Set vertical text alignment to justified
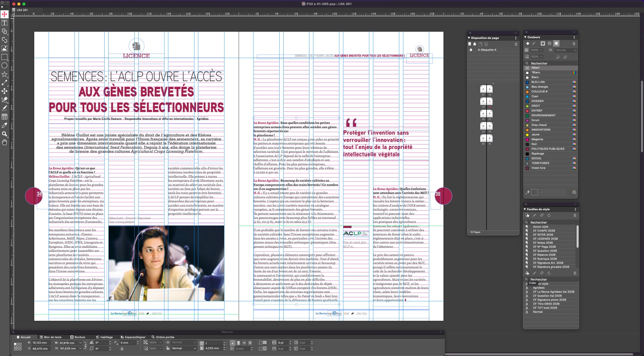Viewport: 644px width, 356px height. (250, 343)
